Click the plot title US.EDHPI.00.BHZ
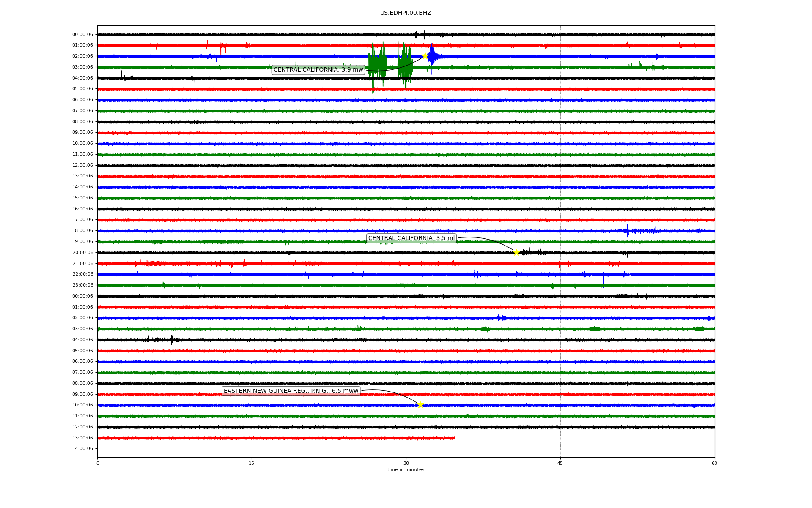 (x=405, y=13)
